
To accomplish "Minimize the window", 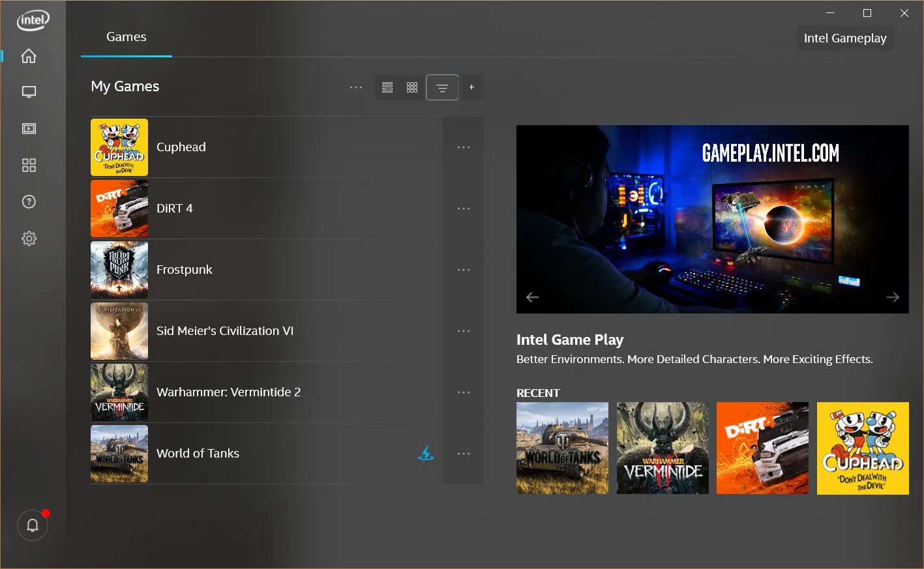I will point(830,13).
